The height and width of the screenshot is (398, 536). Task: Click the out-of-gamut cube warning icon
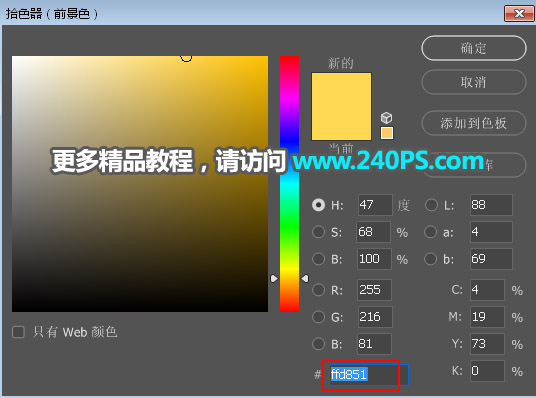click(x=386, y=118)
